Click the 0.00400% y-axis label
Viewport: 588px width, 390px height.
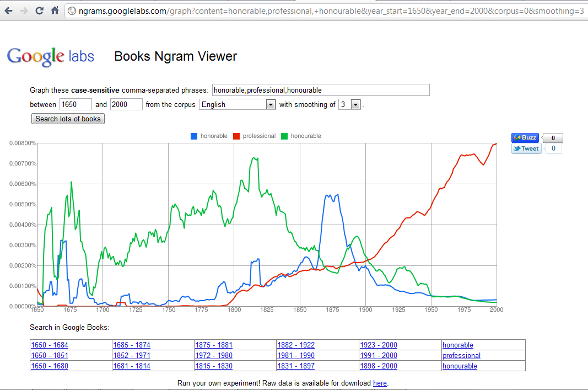(x=23, y=225)
